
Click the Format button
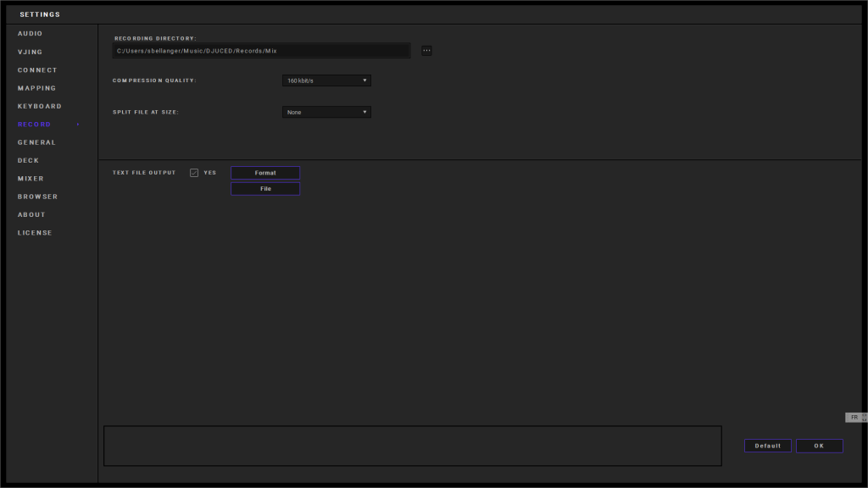[x=265, y=173]
